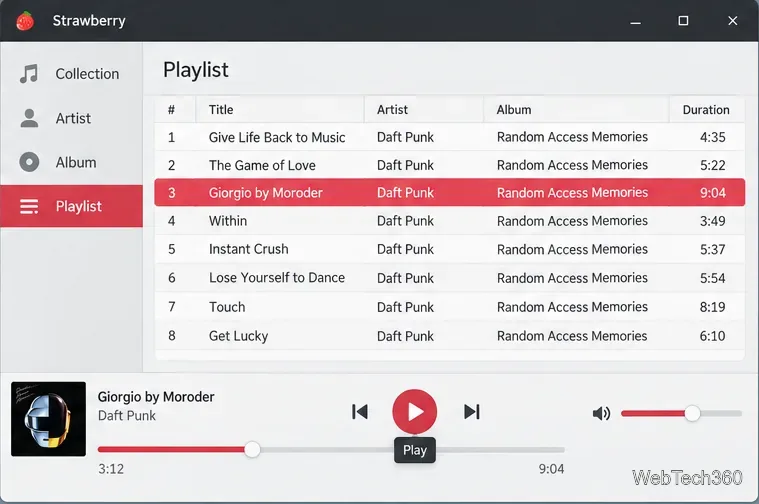Screen dimensions: 759x504
Task: Click the red Play button
Action: (x=415, y=412)
